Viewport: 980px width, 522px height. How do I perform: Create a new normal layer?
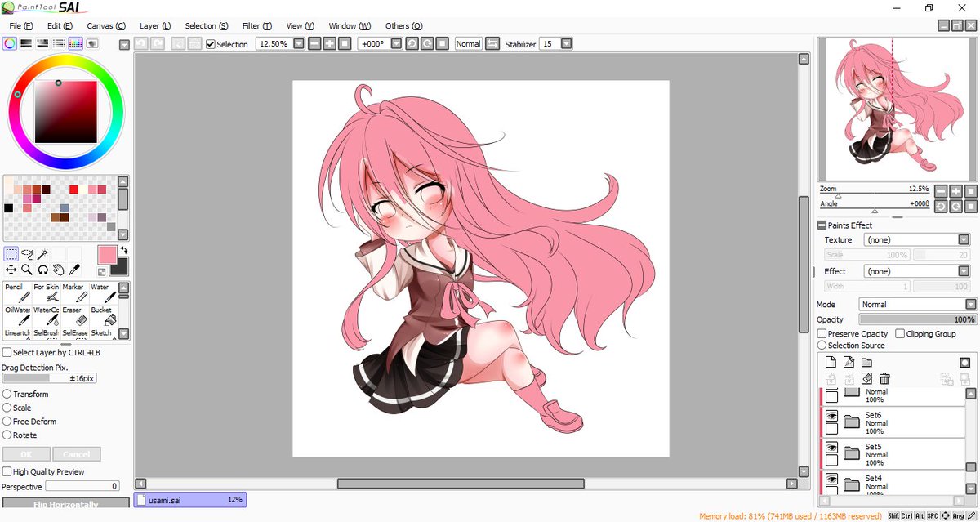pos(831,362)
